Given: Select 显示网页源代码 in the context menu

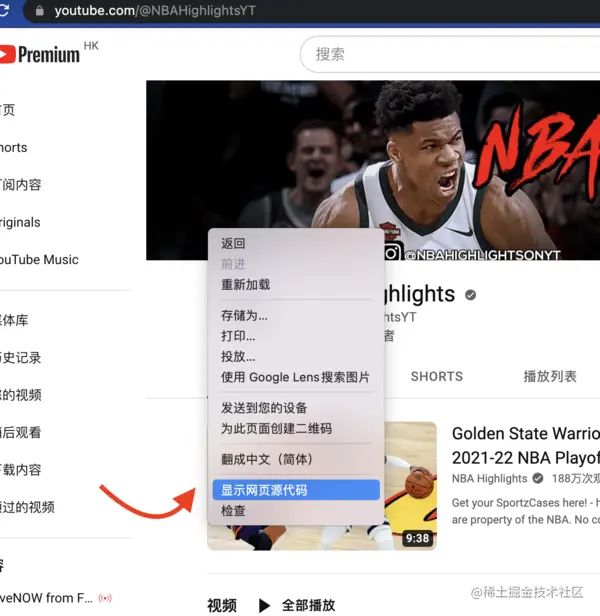Looking at the screenshot, I should pyautogui.click(x=296, y=490).
